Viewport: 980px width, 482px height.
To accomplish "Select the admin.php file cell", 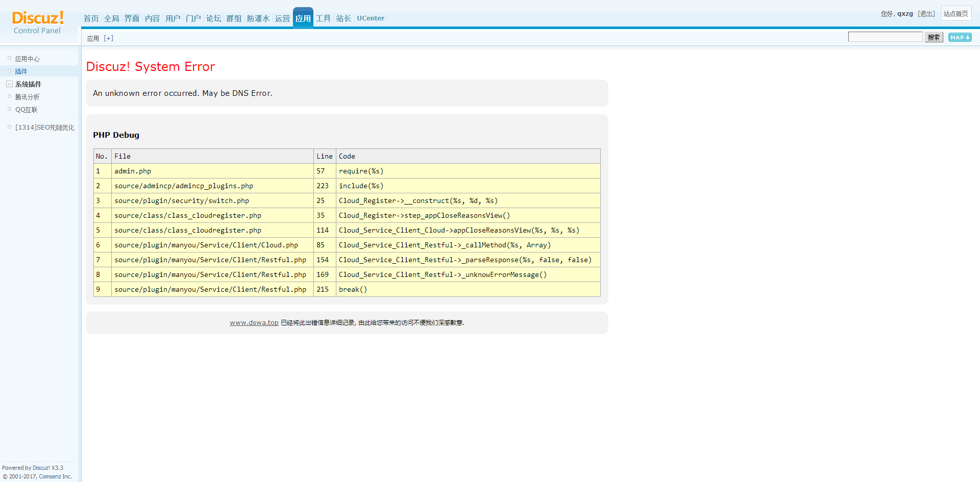I will pos(212,171).
